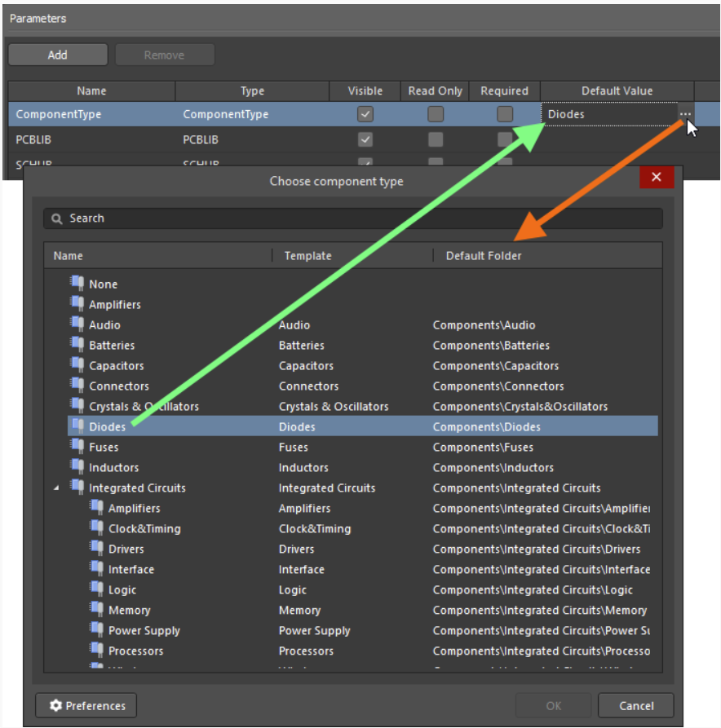The height and width of the screenshot is (728, 721).
Task: Enable Read Only for ComponentType parameter
Action: pyautogui.click(x=436, y=114)
